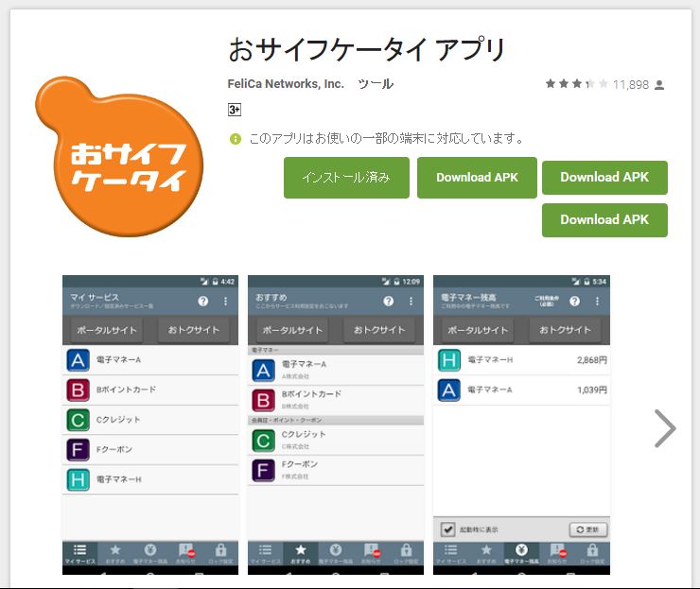Select star おすすめ tab in first screenshot

[x=115, y=553]
